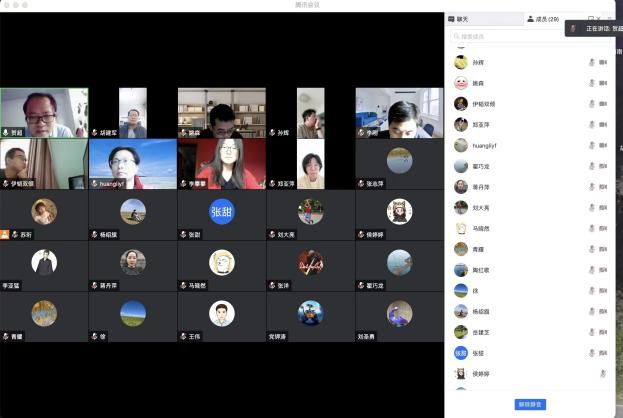Click the mic icon on 胡建军's video tile

tap(95, 132)
